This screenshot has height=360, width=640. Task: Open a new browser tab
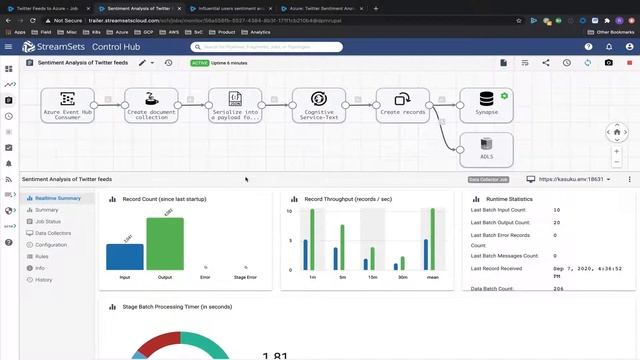[x=376, y=8]
